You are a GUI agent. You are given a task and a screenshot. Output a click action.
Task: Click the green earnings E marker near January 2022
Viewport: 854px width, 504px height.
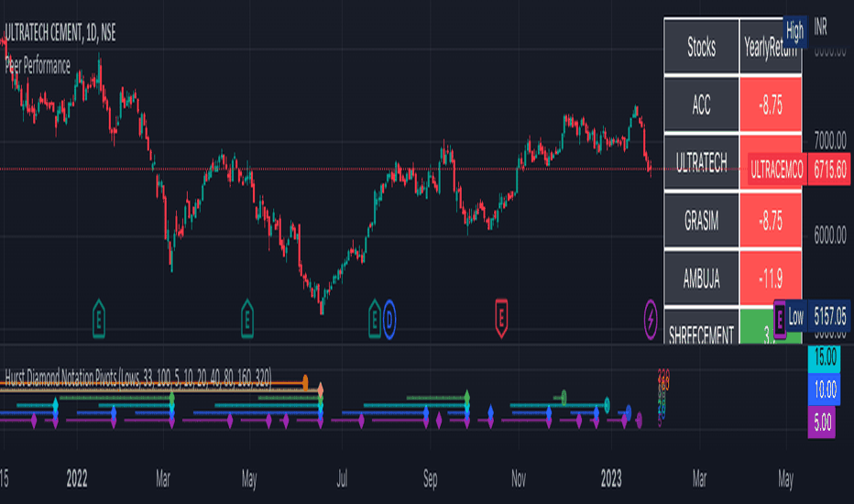pyautogui.click(x=99, y=319)
